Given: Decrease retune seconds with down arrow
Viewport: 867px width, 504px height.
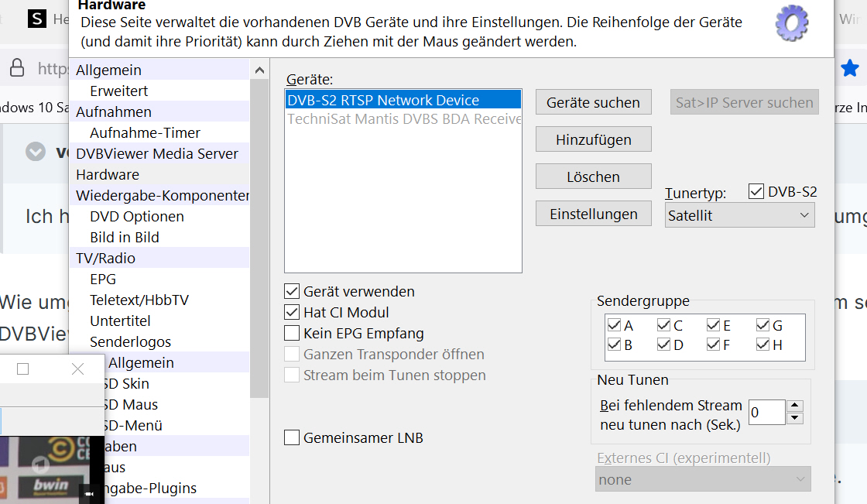Looking at the screenshot, I should pyautogui.click(x=794, y=418).
